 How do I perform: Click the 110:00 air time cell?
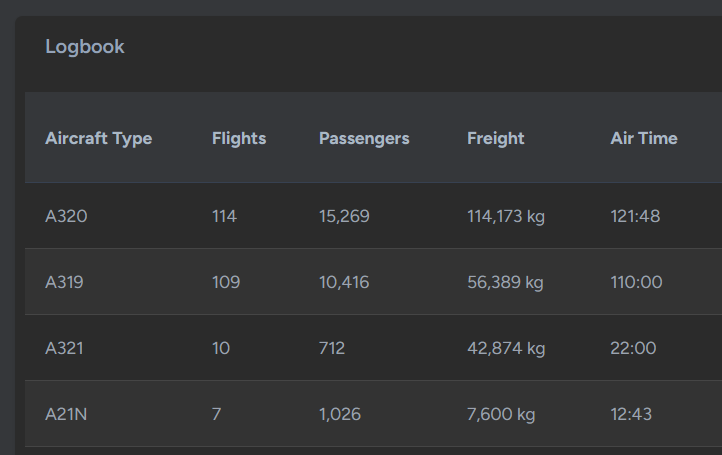pyautogui.click(x=636, y=282)
